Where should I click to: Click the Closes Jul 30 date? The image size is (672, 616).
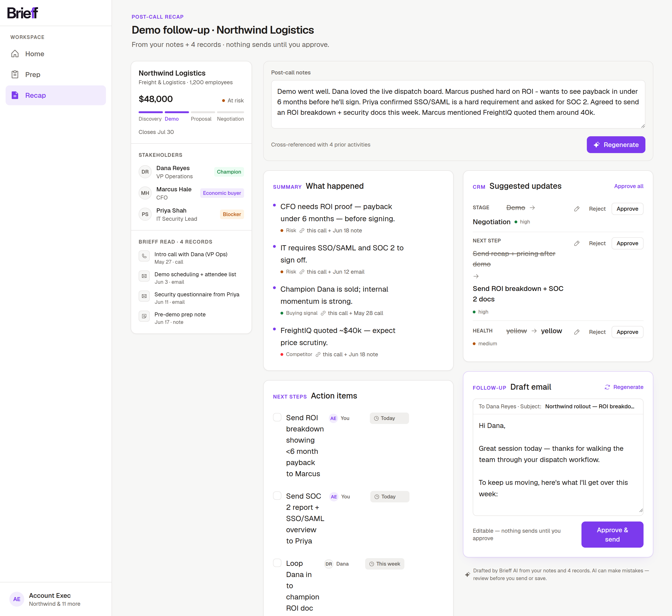(156, 132)
